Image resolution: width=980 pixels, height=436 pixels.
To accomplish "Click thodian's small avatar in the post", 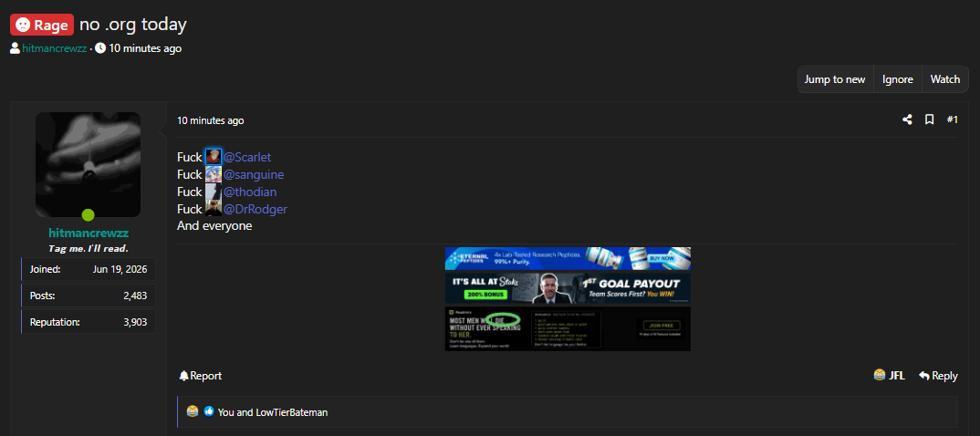I will [x=214, y=192].
